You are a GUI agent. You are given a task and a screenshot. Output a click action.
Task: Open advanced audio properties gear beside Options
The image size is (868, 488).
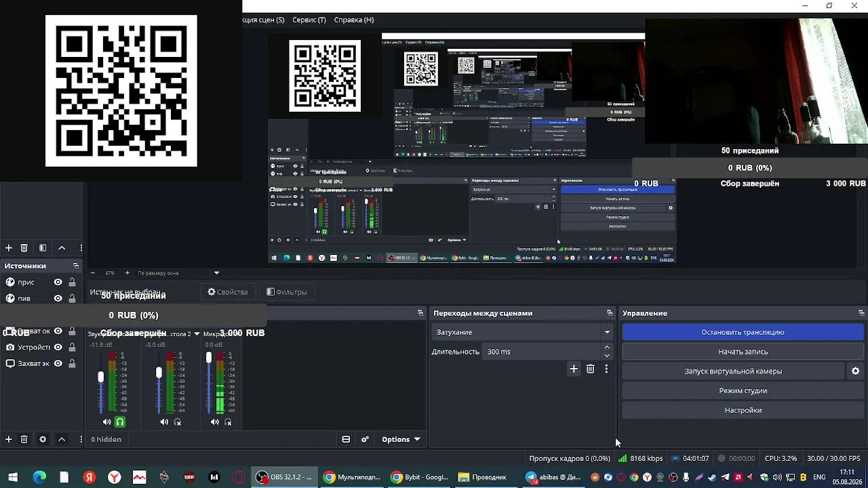pyautogui.click(x=365, y=439)
